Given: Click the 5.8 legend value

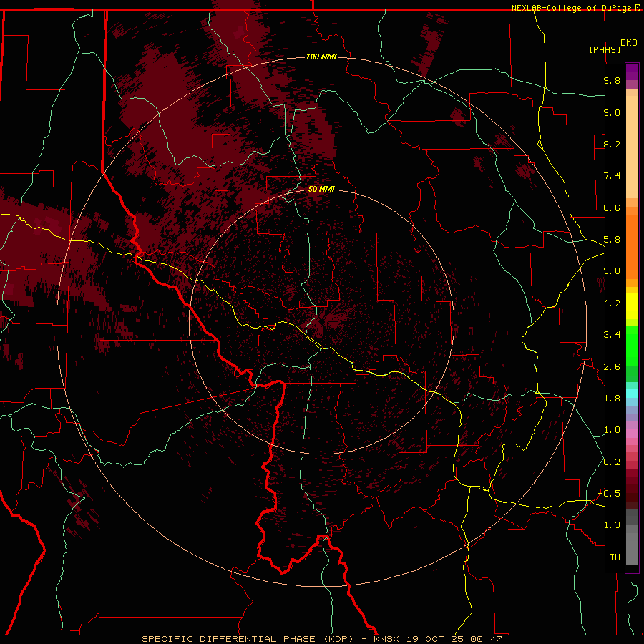Looking at the screenshot, I should coord(612,240).
